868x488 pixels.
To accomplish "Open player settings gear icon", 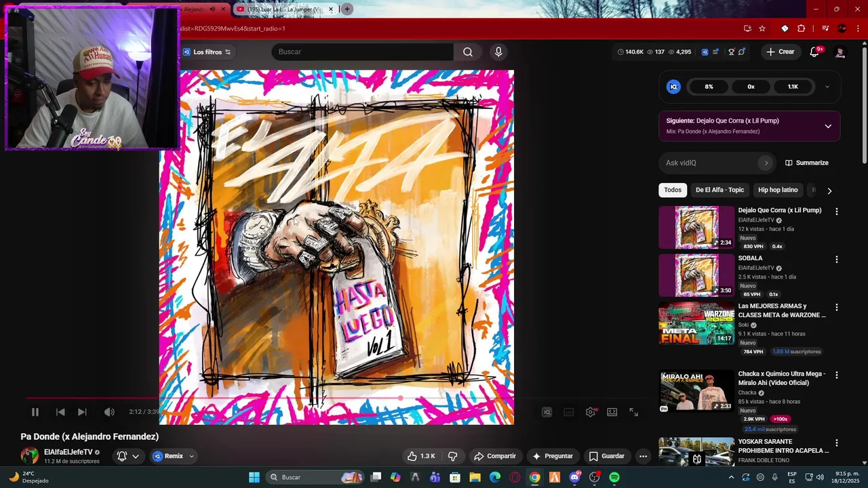I will [x=591, y=412].
